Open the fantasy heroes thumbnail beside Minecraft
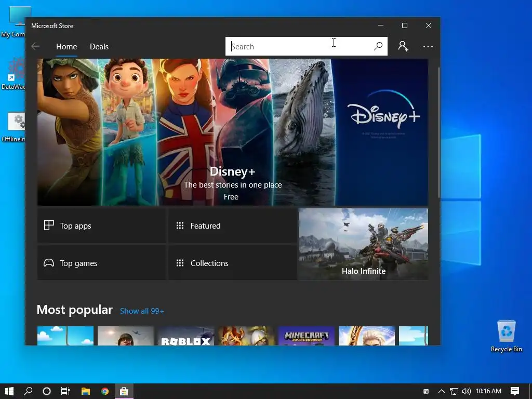This screenshot has height=399, width=532. pos(246,336)
